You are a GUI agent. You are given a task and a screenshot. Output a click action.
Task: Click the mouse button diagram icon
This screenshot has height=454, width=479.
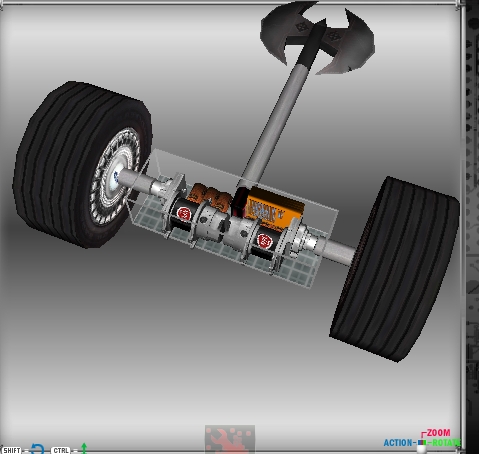click(x=422, y=446)
